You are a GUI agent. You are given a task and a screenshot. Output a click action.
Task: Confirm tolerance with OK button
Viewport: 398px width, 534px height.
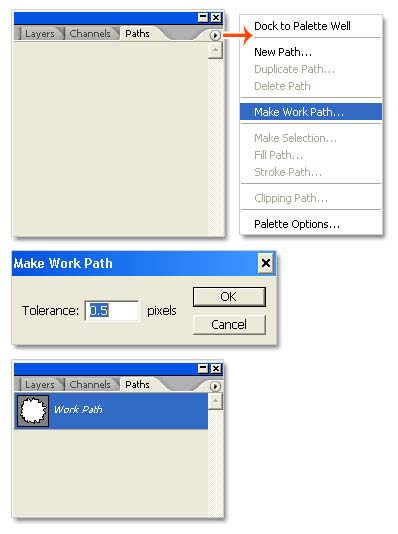click(229, 297)
